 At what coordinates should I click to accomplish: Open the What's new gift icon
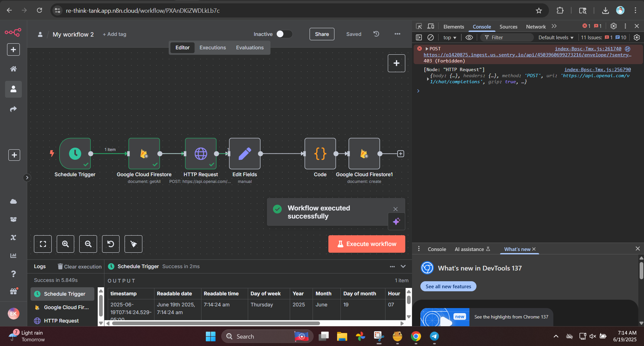13,291
